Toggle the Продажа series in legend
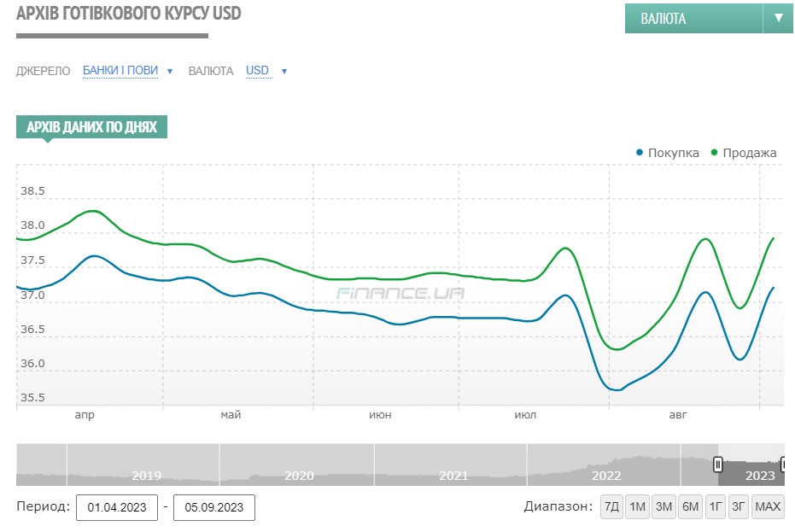 [749, 153]
